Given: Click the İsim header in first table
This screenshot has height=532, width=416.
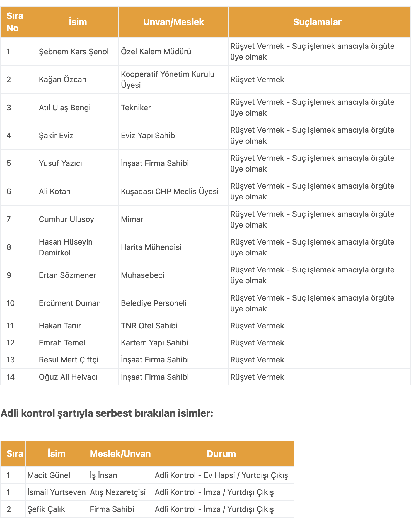Looking at the screenshot, I should pyautogui.click(x=78, y=22).
